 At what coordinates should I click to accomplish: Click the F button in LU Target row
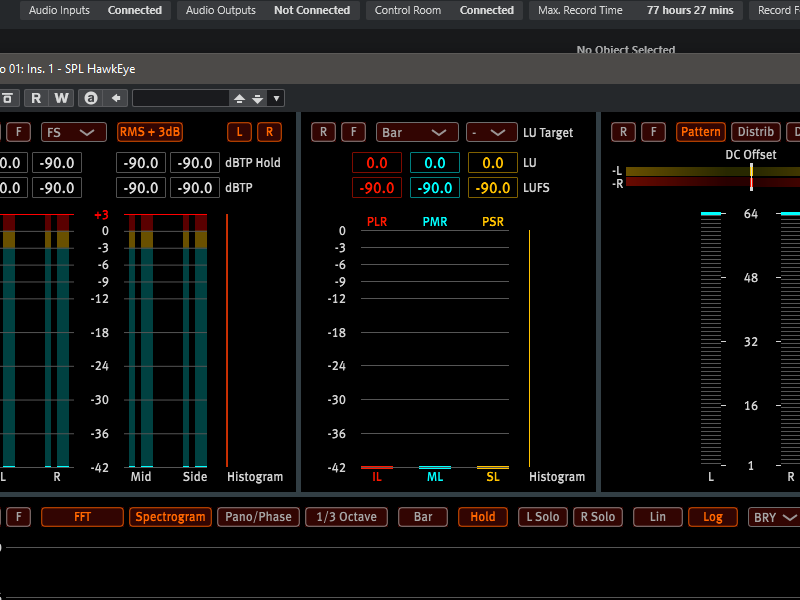(x=354, y=132)
